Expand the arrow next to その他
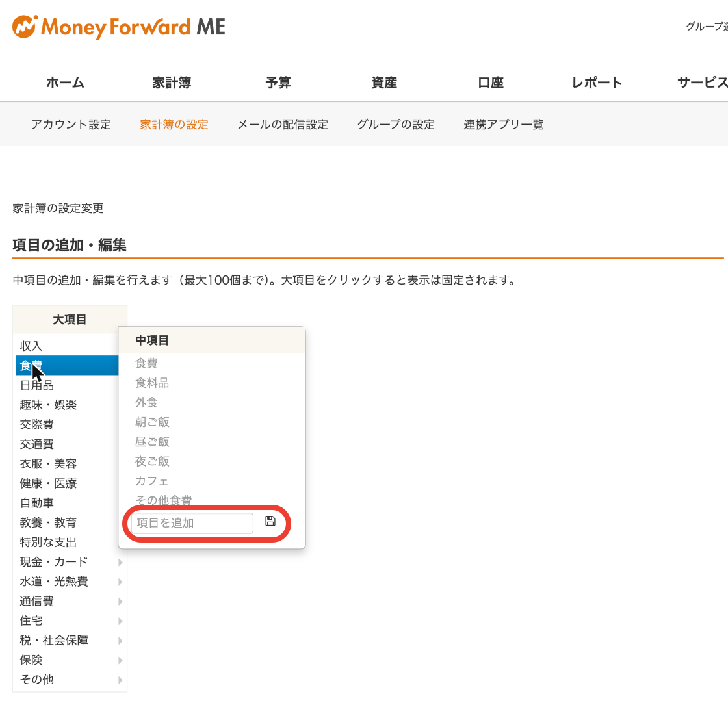Screen dimensions: 728x703 [120, 680]
